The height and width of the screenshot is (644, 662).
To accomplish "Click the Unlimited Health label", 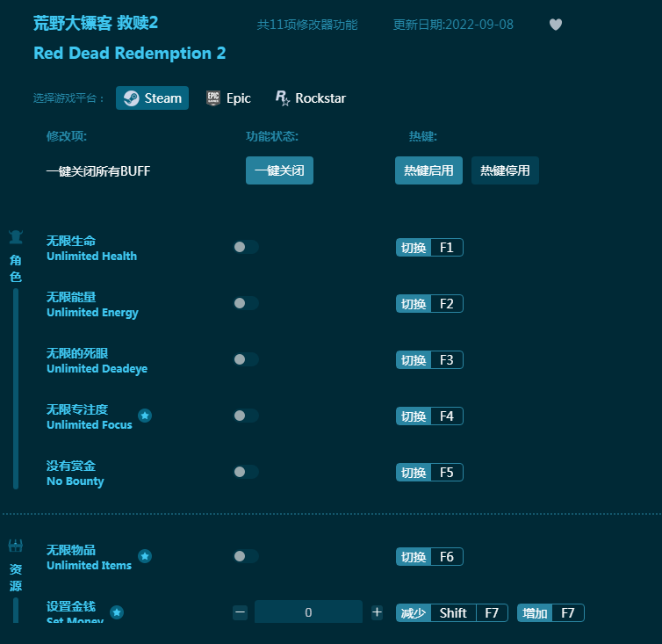I will pos(91,248).
